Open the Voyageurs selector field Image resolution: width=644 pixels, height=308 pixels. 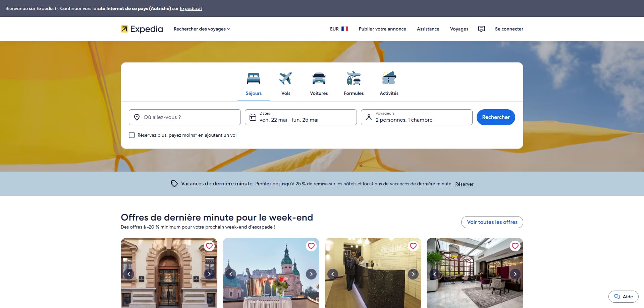point(417,117)
